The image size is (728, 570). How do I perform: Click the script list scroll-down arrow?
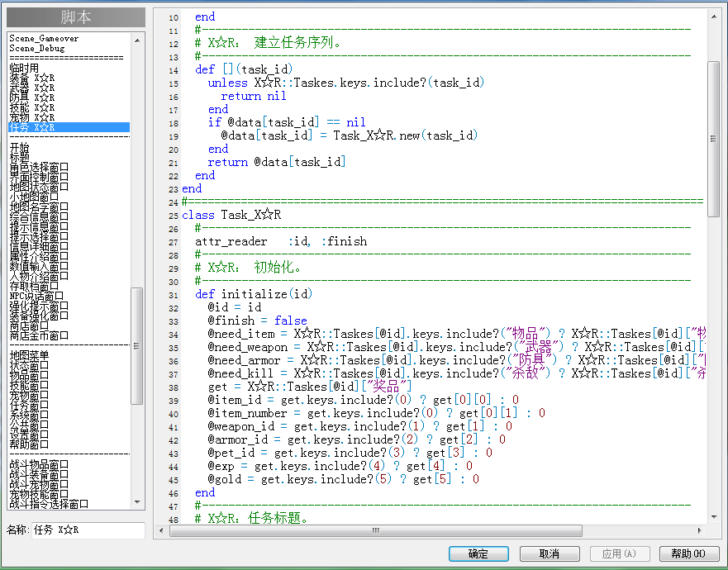pos(137,501)
